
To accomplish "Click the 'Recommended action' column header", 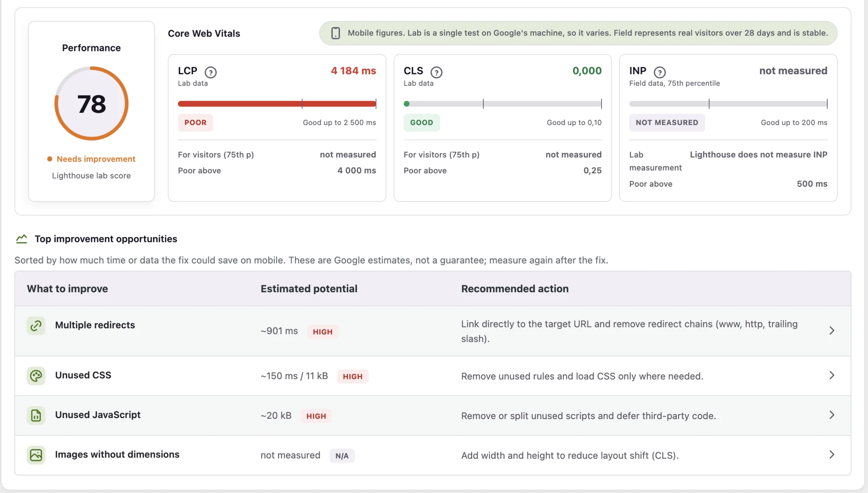I will [x=515, y=289].
